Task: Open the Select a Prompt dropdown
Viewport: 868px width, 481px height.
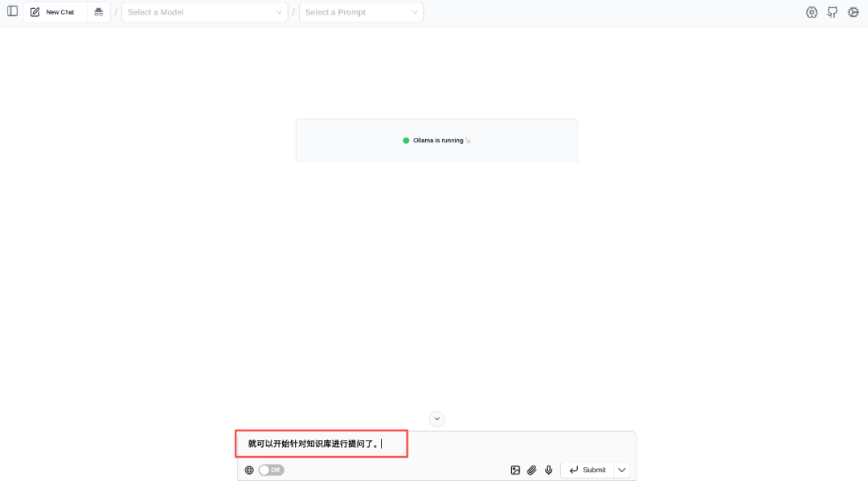Action: 361,11
